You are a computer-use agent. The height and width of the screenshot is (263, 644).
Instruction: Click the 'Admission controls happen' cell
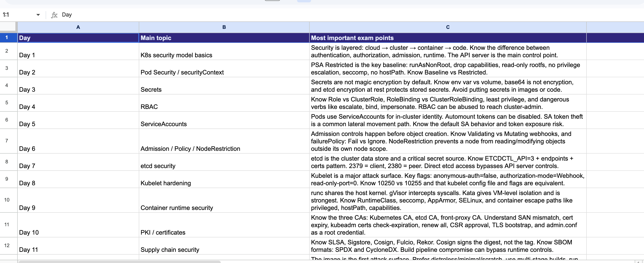click(x=448, y=141)
